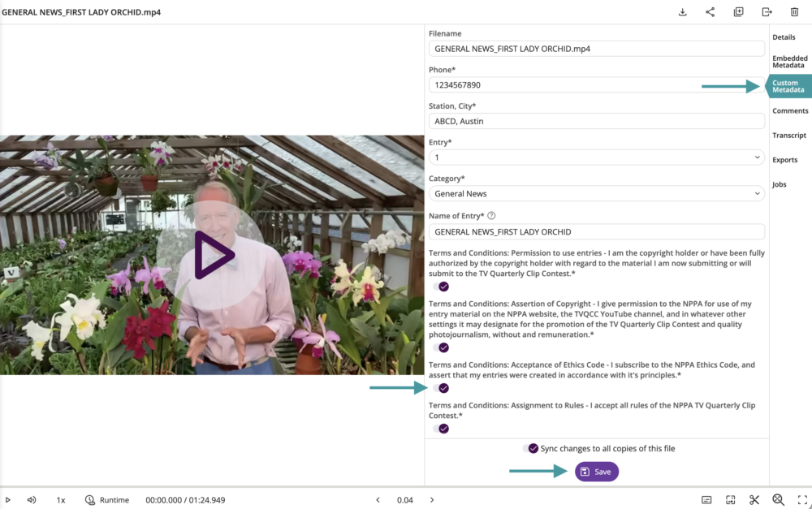Open the Embedded Metadata tab
Screen dimensions: 812x509
coord(789,62)
